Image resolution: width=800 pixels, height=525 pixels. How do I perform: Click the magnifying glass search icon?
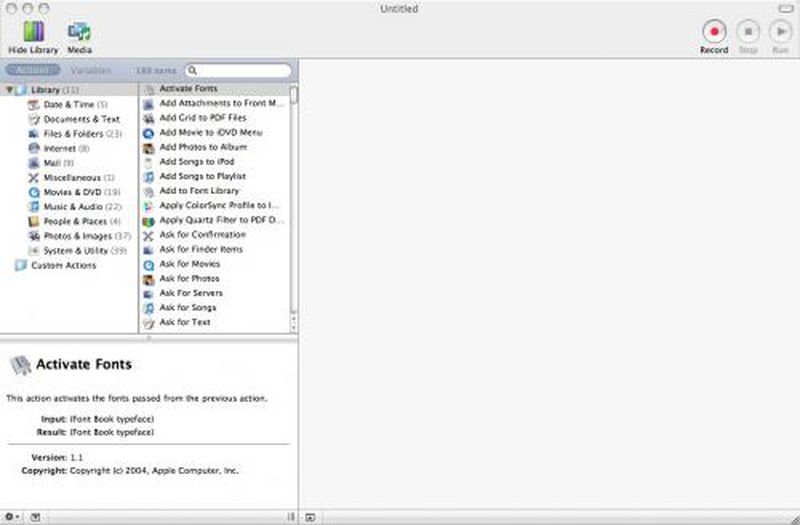(x=193, y=70)
